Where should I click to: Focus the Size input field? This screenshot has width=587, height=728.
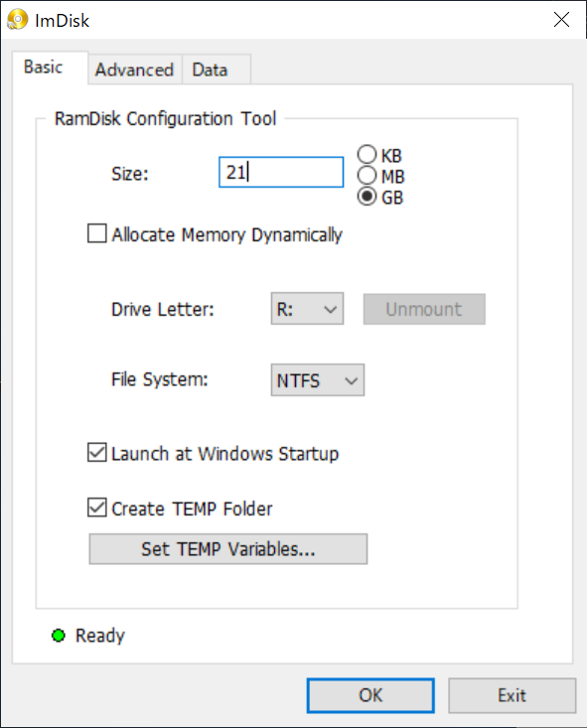coord(281,172)
